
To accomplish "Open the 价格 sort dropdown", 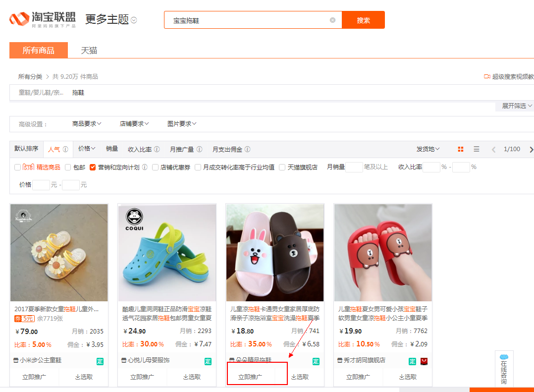I will click(x=87, y=149).
